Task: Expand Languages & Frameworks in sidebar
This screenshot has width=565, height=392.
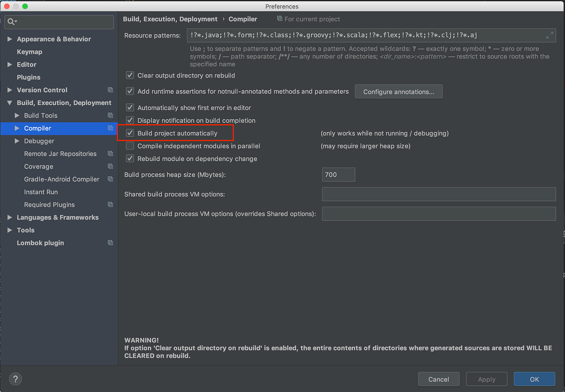Action: (x=10, y=217)
